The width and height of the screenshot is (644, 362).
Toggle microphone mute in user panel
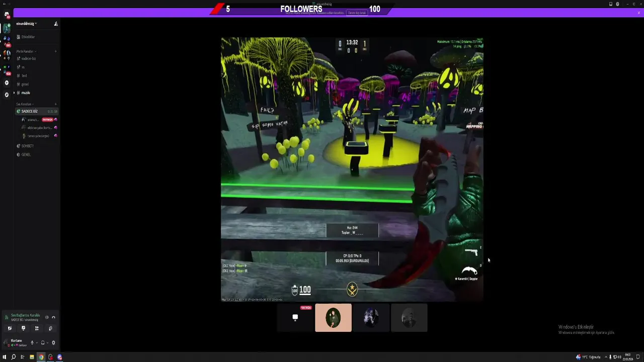(32, 343)
